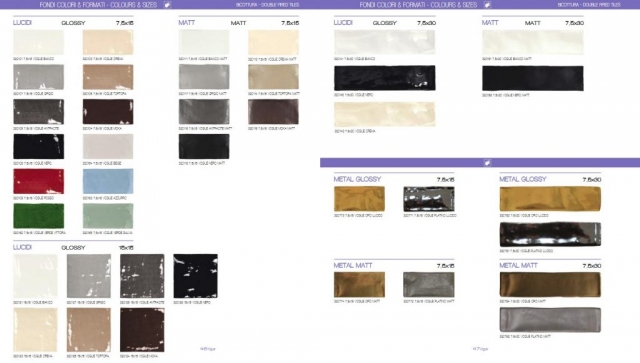Select glossy 7,5x15 Vogue Beige tile
Viewport: 640px width, 363px height.
[108, 147]
